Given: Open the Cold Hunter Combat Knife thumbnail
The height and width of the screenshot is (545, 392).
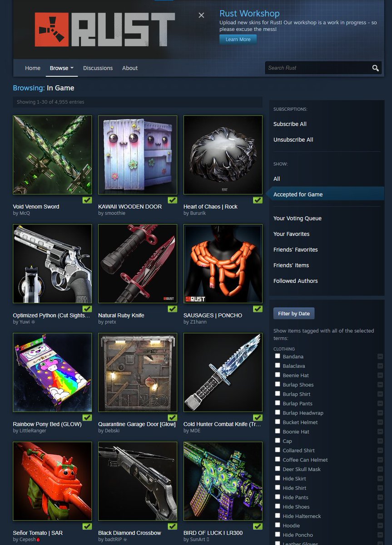Looking at the screenshot, I should pos(223,372).
